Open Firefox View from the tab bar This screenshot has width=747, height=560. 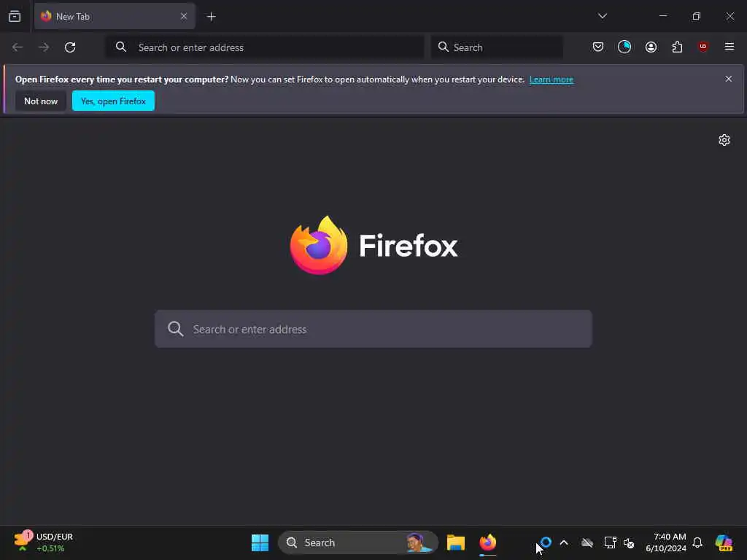tap(15, 17)
